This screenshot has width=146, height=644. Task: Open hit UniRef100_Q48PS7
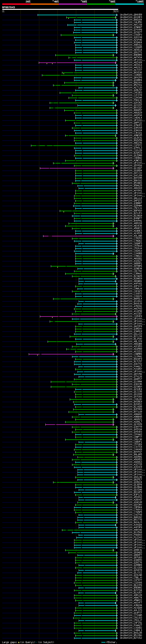tap(131, 379)
